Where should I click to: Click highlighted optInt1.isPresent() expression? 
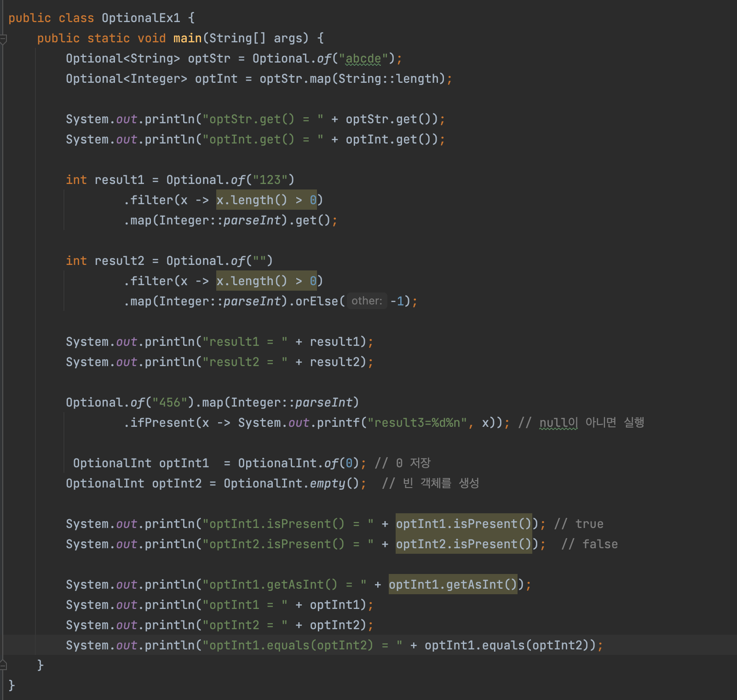click(464, 524)
